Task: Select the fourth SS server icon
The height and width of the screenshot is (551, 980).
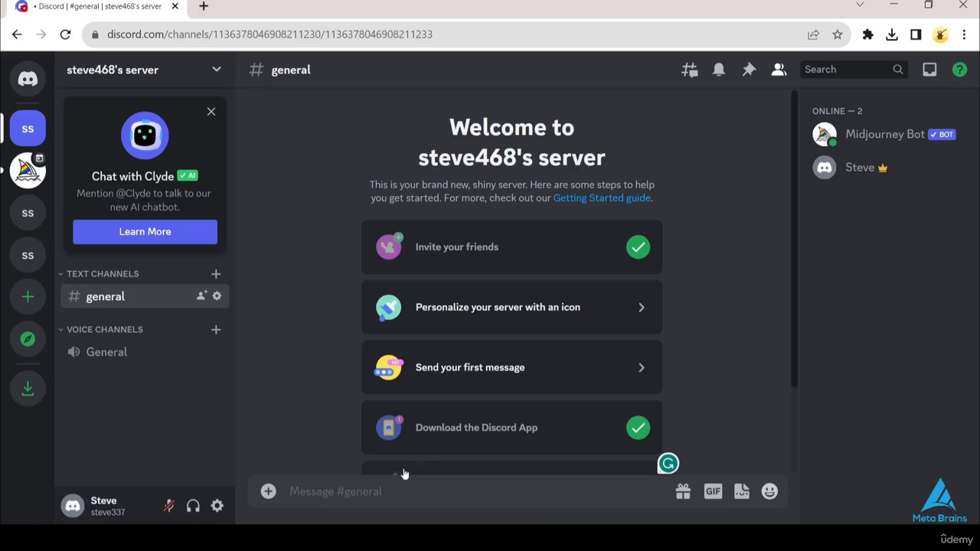Action: point(28,255)
